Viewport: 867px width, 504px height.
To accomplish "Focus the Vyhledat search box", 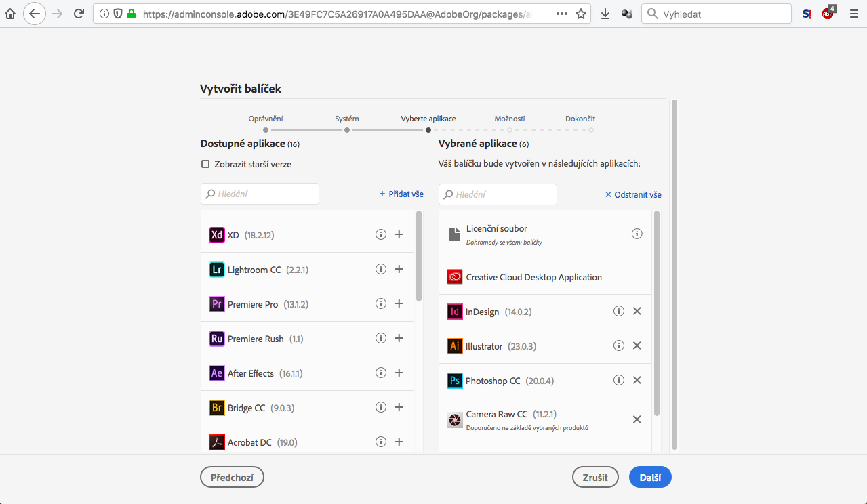I will [717, 14].
